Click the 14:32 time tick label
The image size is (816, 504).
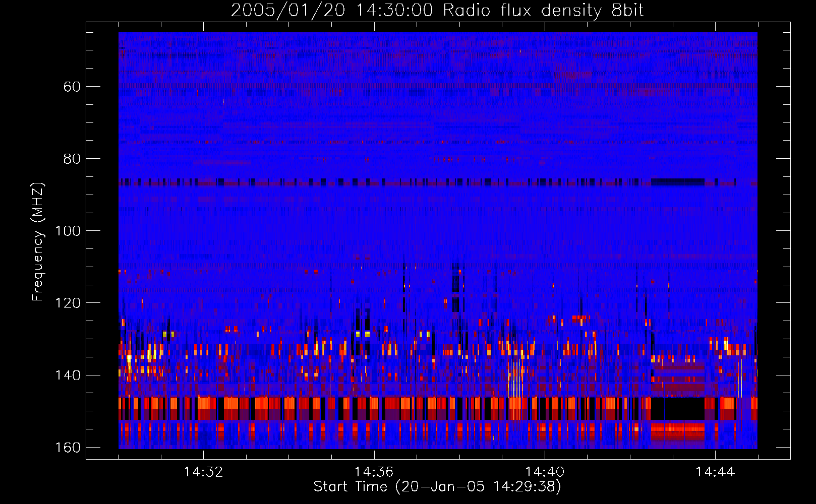[x=203, y=472]
